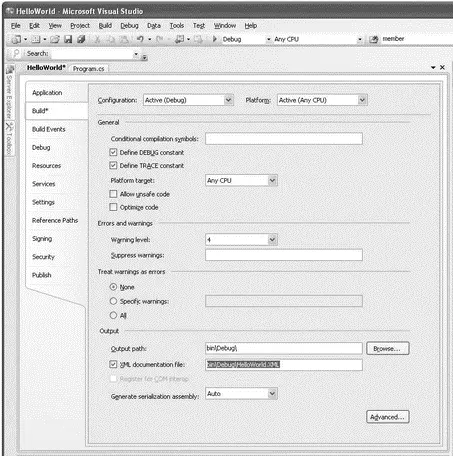Open the Add New Item dropdown arrow
Image resolution: width=453 pixels, height=456 pixels.
pos(45,39)
